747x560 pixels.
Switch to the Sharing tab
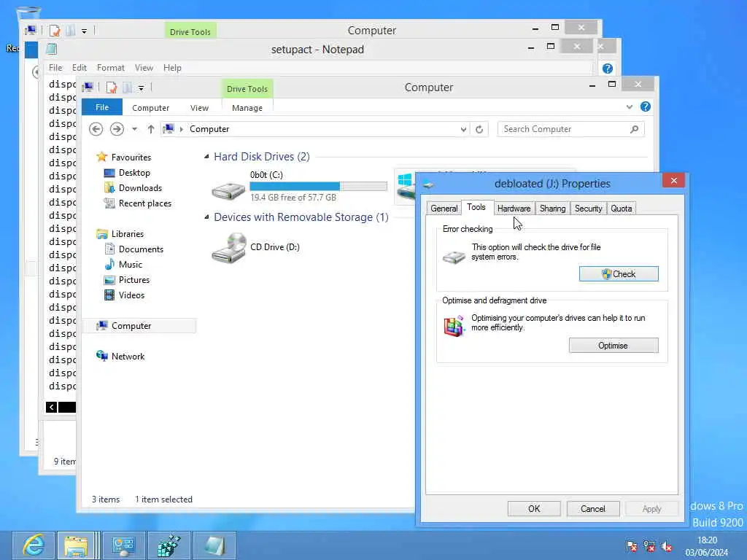click(552, 209)
